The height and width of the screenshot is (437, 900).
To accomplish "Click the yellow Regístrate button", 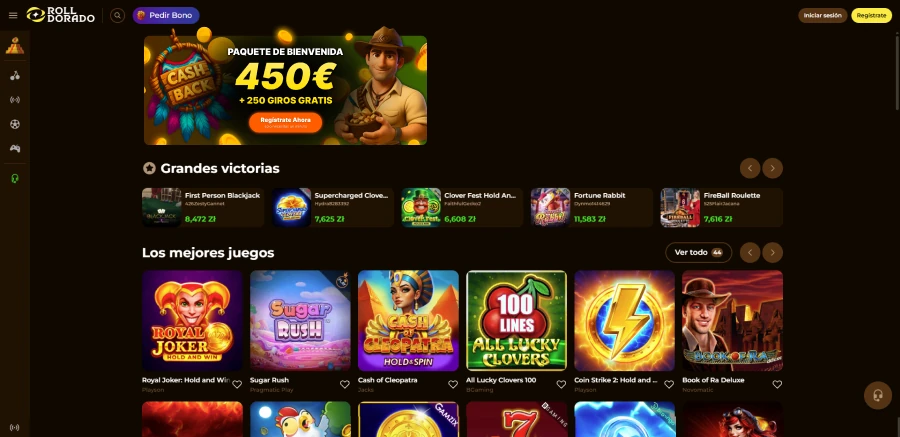I will 871,16.
